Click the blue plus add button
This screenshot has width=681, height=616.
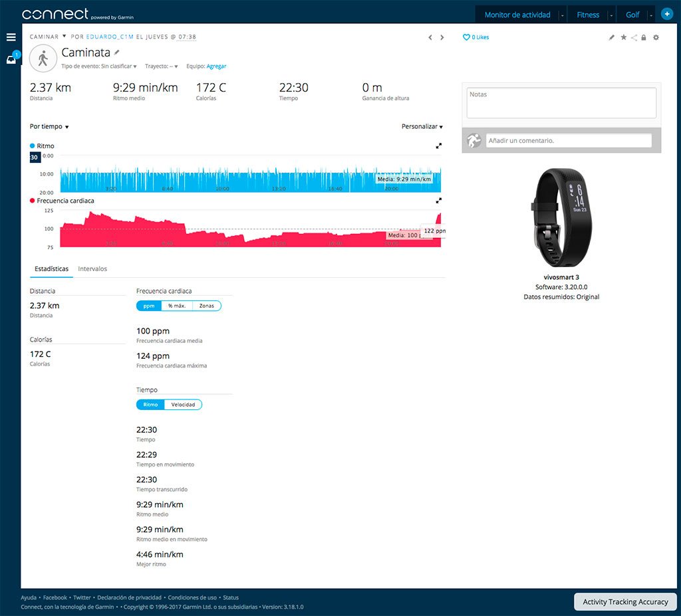pyautogui.click(x=666, y=14)
